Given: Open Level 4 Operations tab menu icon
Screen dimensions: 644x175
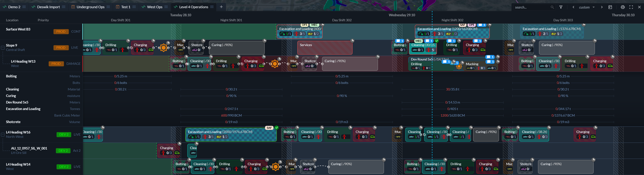Looking at the screenshot, I should coord(212,7).
